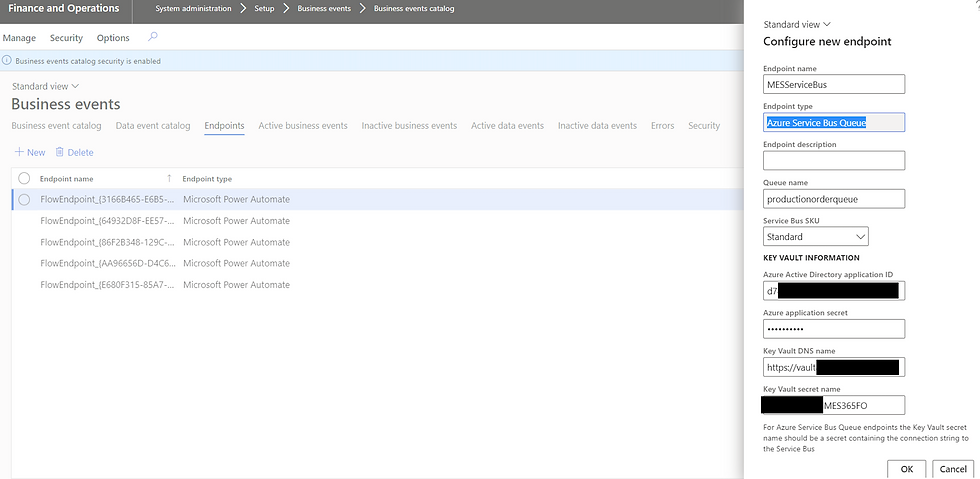Click OK in Configure new endpoint

[x=907, y=469]
